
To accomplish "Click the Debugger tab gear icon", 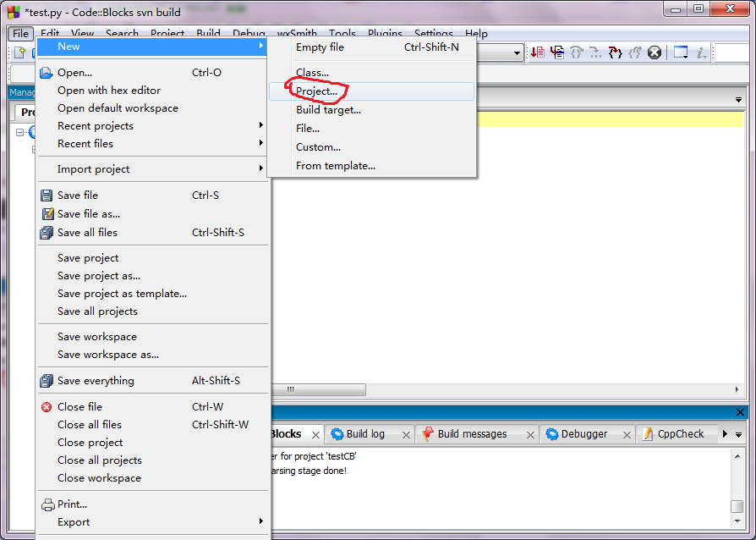I will click(x=552, y=434).
